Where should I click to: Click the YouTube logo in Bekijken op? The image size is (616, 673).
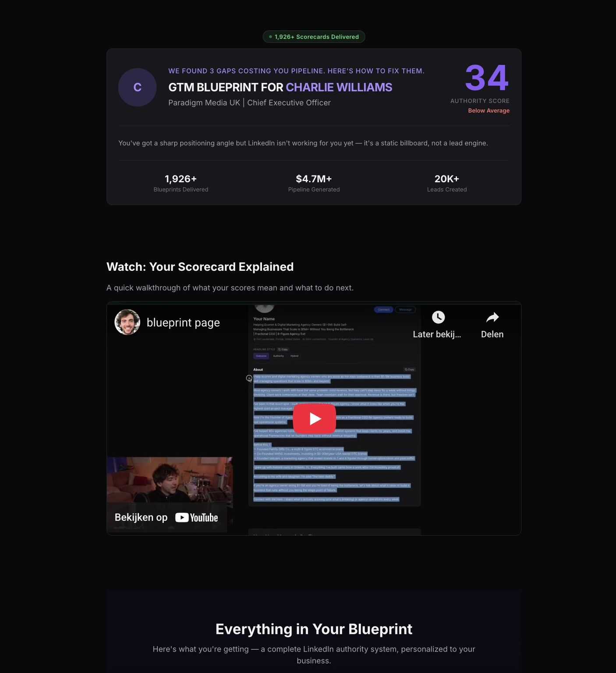pyautogui.click(x=197, y=517)
